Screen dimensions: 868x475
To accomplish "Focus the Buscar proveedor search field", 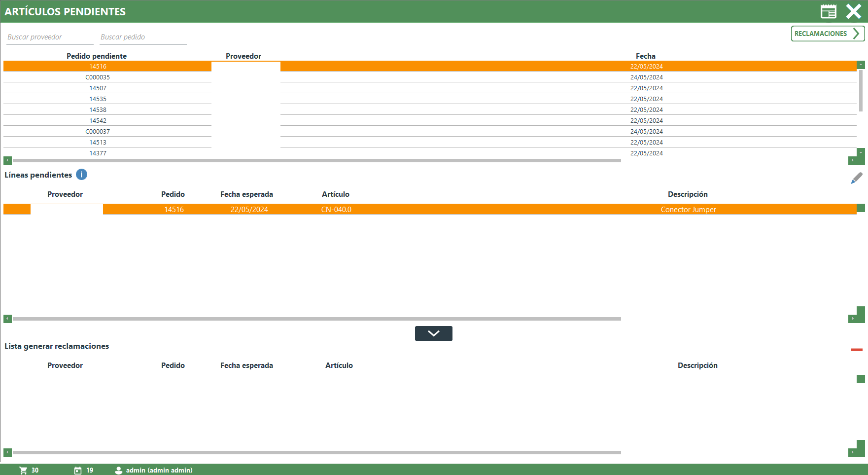I will click(x=49, y=37).
